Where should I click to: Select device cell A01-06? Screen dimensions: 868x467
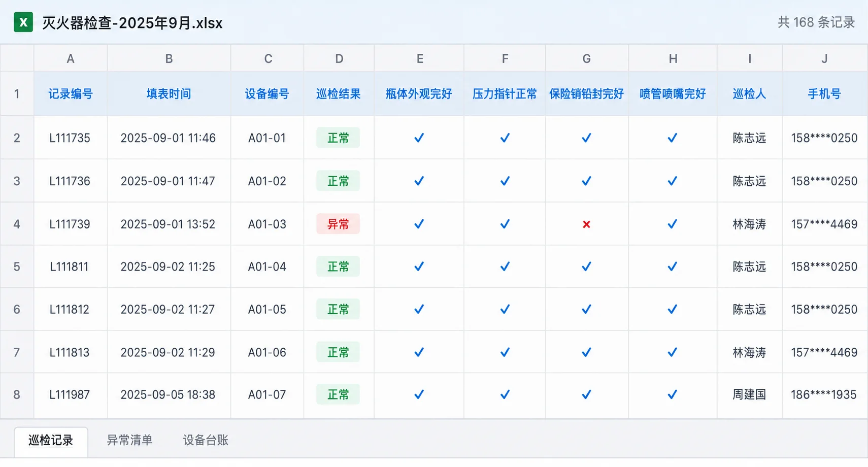click(x=267, y=352)
